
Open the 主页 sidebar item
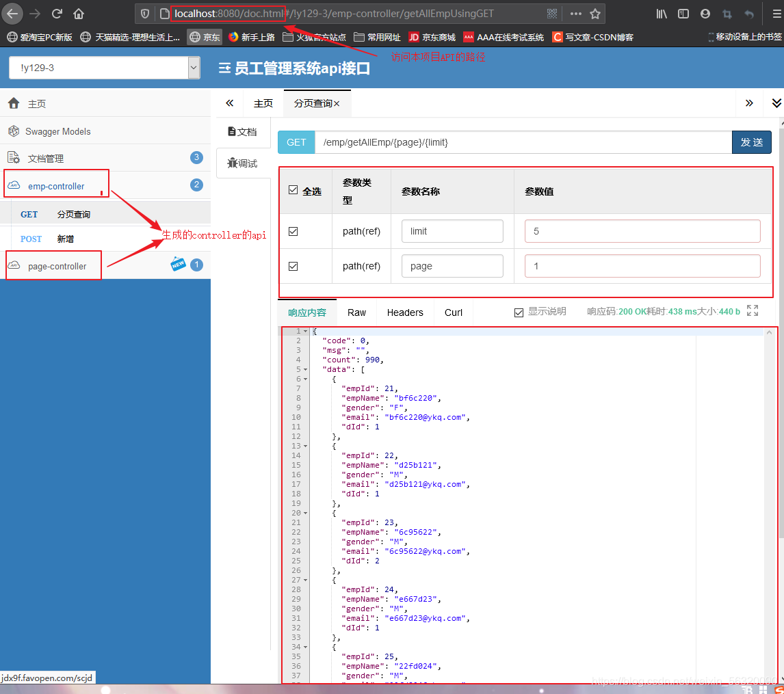(105, 103)
